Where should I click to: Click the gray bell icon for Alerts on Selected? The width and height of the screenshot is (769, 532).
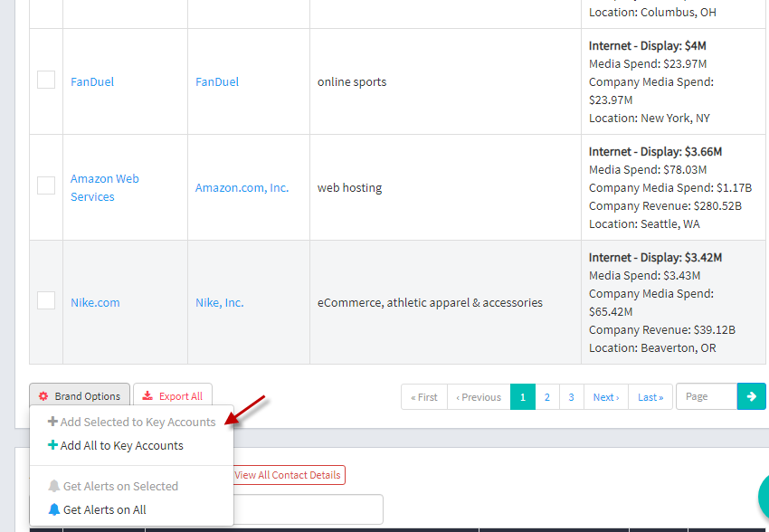[54, 486]
